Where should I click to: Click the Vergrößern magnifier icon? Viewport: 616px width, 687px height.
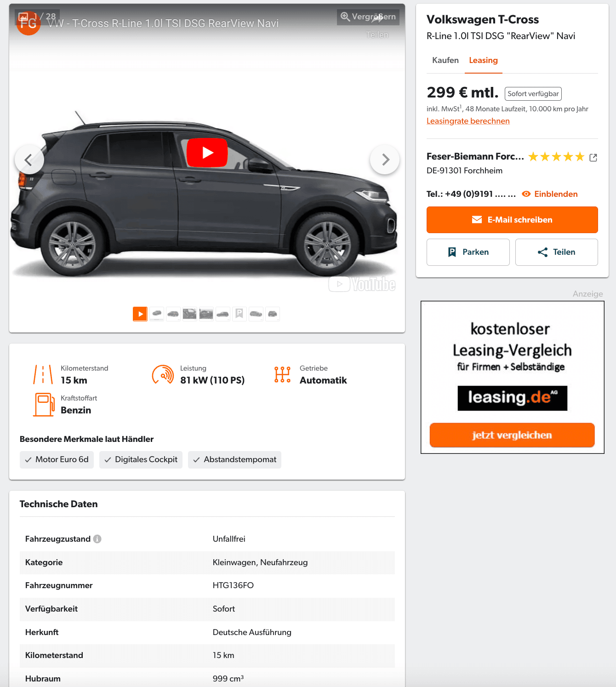pyautogui.click(x=345, y=17)
